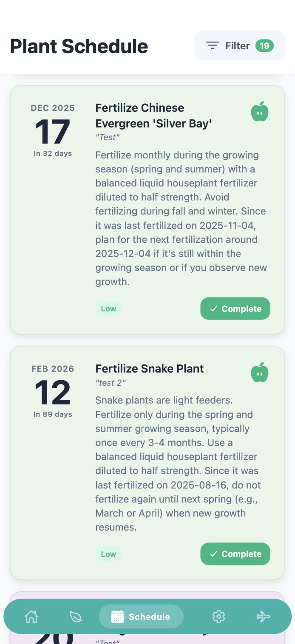This screenshot has width=295, height=644.
Task: Click the filter count badge showing 19
Action: point(264,45)
